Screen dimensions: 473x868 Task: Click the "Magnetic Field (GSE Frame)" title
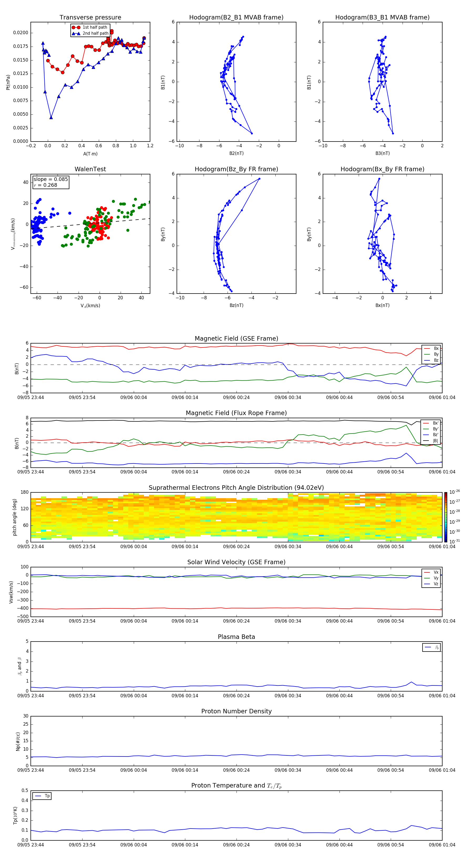236,339
